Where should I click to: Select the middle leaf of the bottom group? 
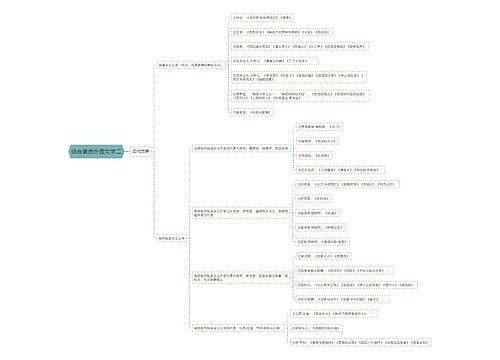pos(317,328)
